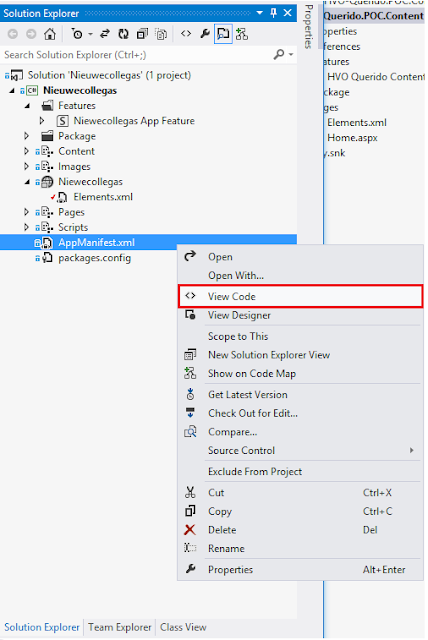
Task: Choose Delete from the context menu
Action: point(300,530)
